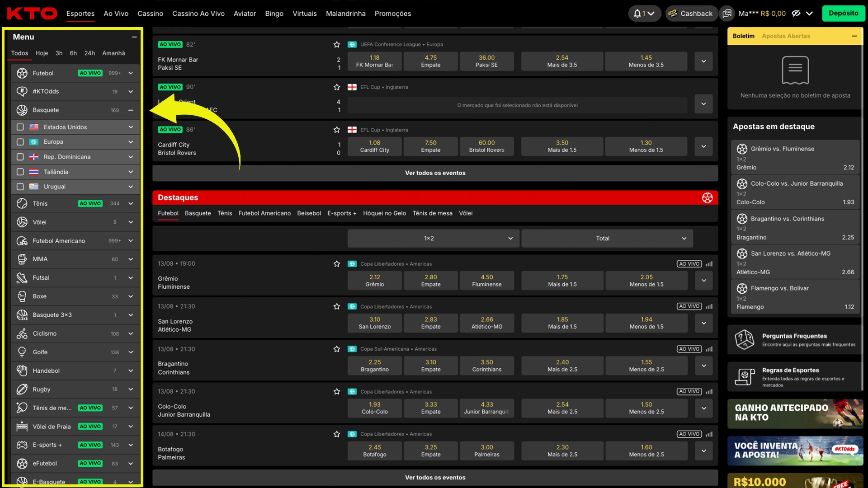Click the Vôlei volleyball icon
868x488 pixels.
click(x=22, y=222)
